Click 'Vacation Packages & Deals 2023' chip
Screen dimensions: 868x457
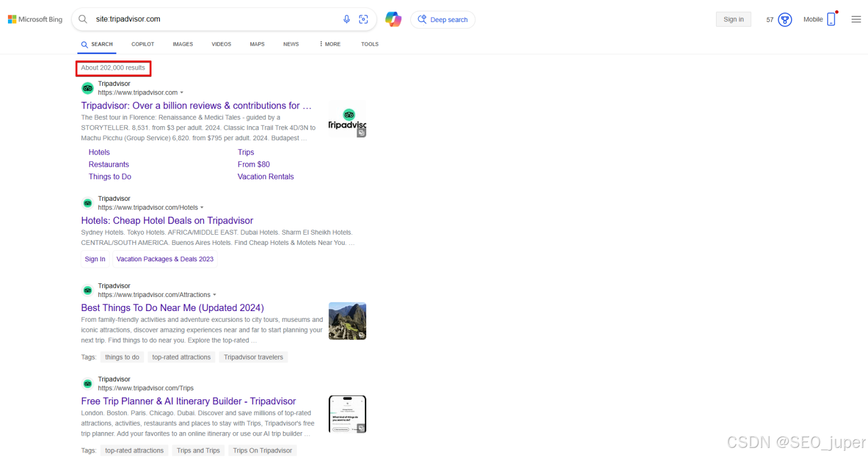pyautogui.click(x=165, y=259)
